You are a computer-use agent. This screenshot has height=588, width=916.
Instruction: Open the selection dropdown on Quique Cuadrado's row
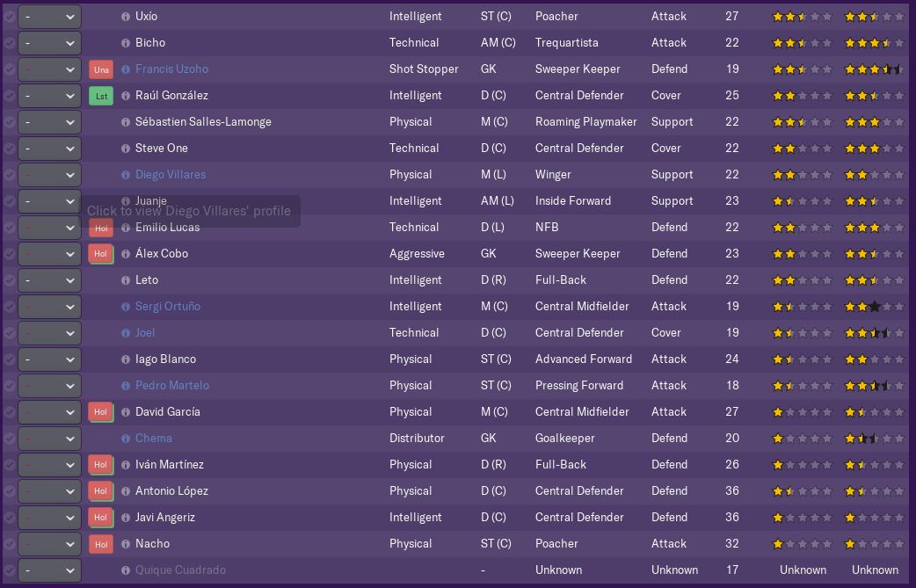tap(49, 570)
